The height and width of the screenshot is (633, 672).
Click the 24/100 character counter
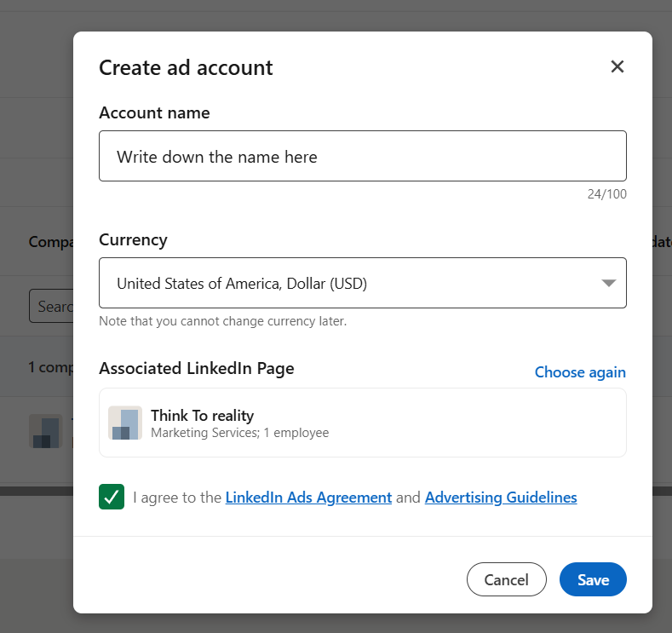coord(606,194)
